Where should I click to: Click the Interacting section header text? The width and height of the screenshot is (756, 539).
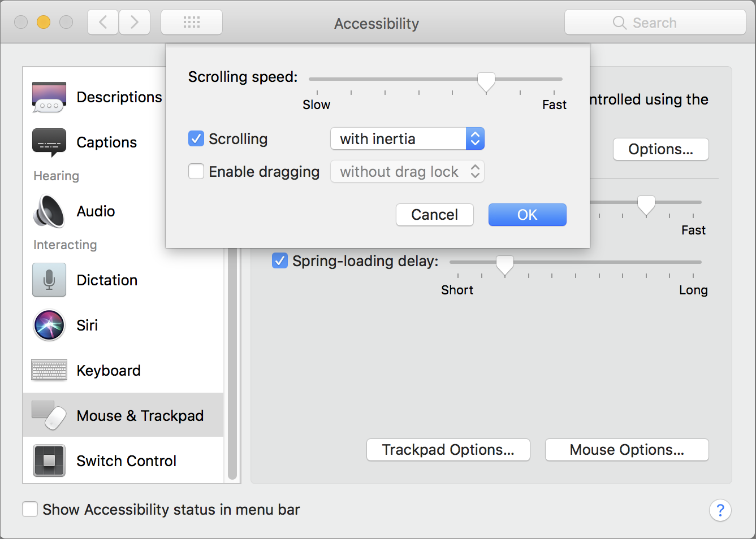coord(65,245)
